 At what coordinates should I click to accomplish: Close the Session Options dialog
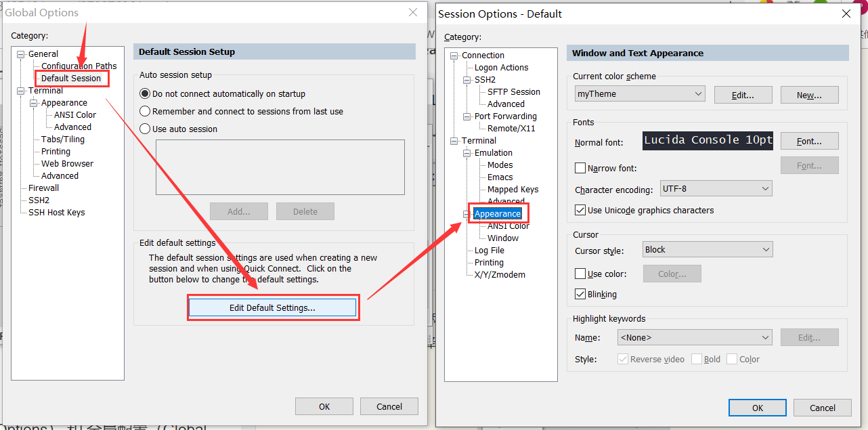pyautogui.click(x=846, y=14)
